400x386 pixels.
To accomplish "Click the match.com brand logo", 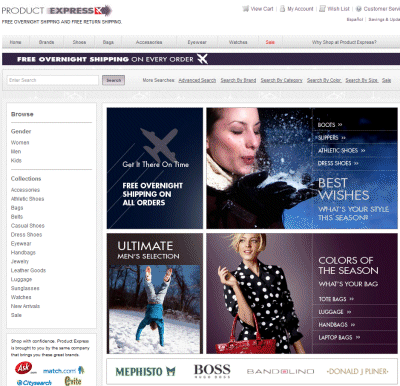I will pos(64,370).
